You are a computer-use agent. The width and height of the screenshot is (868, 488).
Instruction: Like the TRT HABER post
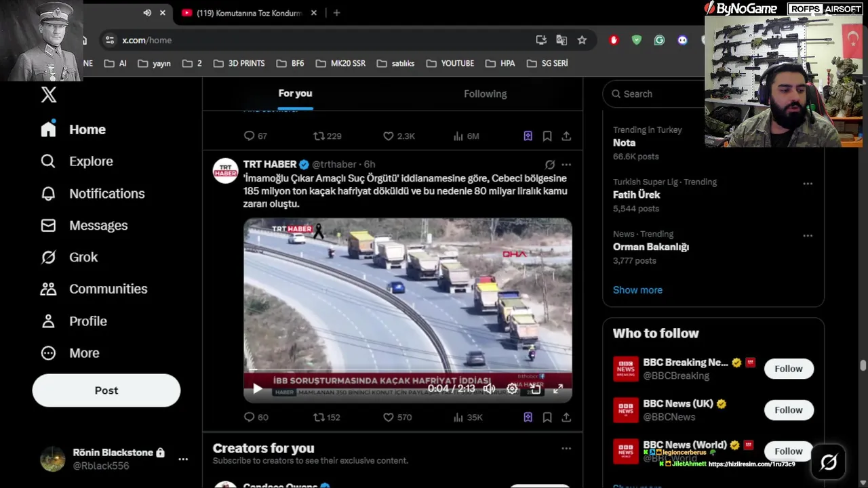click(x=397, y=418)
